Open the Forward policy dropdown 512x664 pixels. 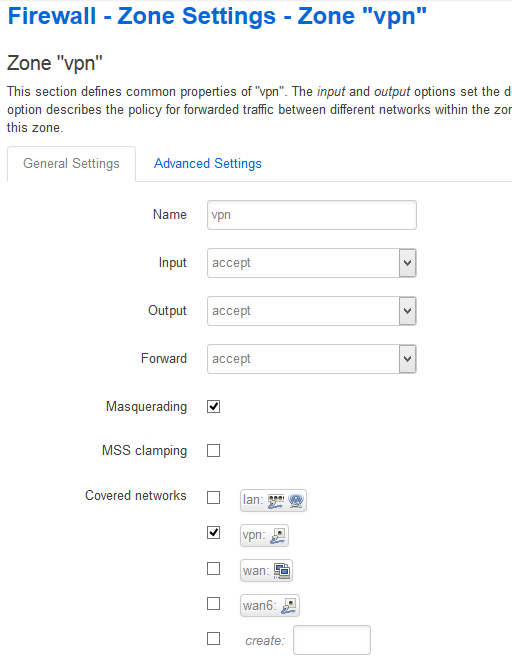pos(312,359)
